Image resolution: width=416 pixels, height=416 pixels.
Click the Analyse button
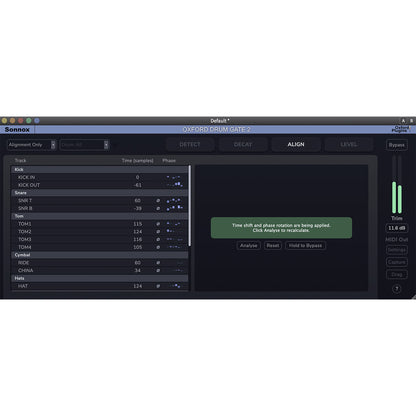point(249,245)
